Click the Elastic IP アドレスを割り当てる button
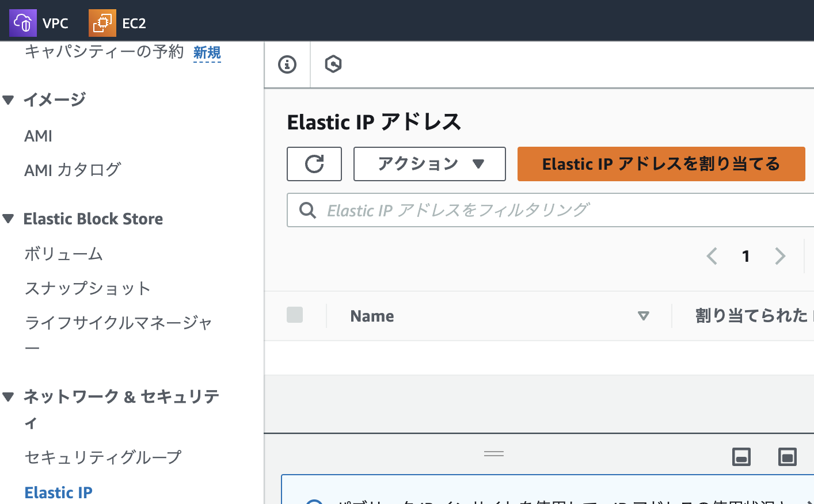814x504 pixels. [x=661, y=164]
